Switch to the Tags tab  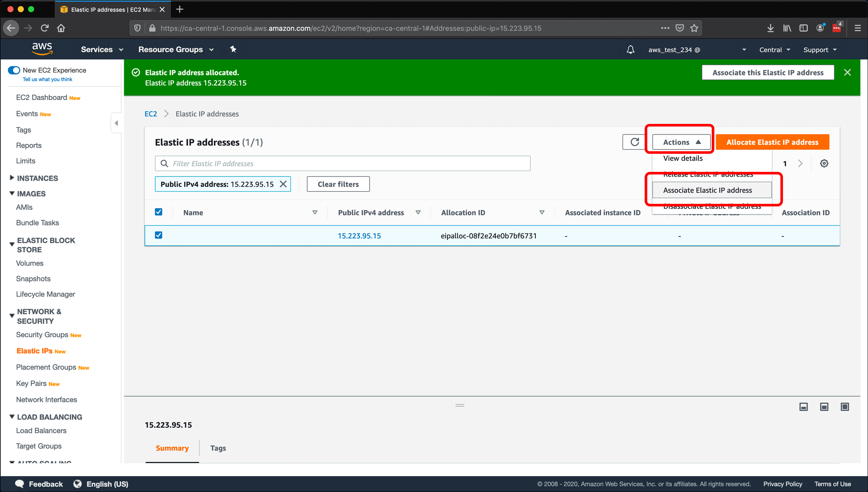tap(218, 448)
